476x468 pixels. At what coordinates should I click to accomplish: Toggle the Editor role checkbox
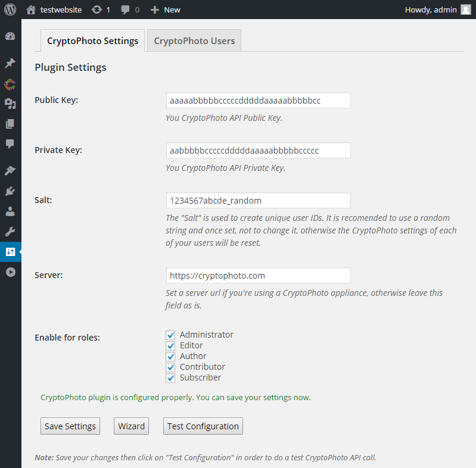click(x=170, y=346)
